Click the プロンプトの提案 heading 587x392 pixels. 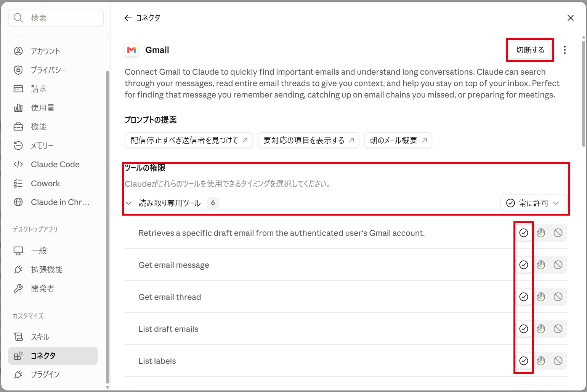(151, 120)
